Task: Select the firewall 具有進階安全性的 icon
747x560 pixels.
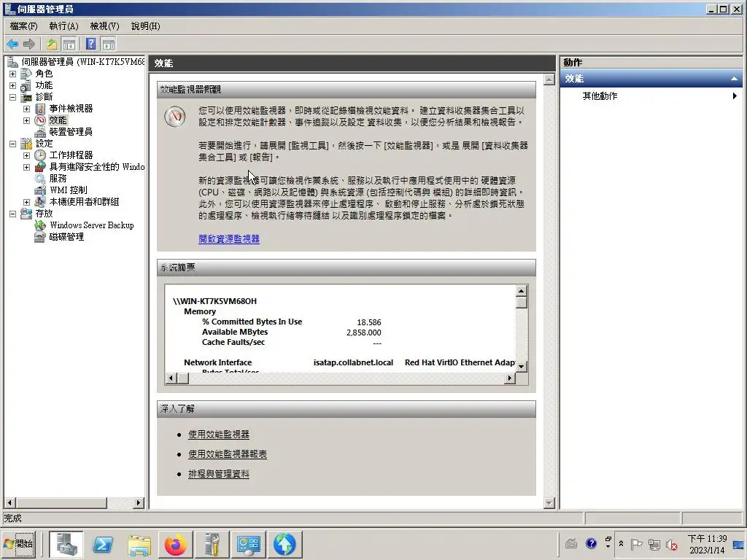Action: (40, 167)
